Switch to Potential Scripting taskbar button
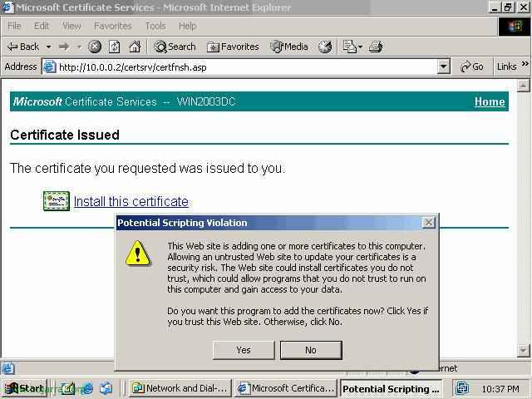 point(391,388)
